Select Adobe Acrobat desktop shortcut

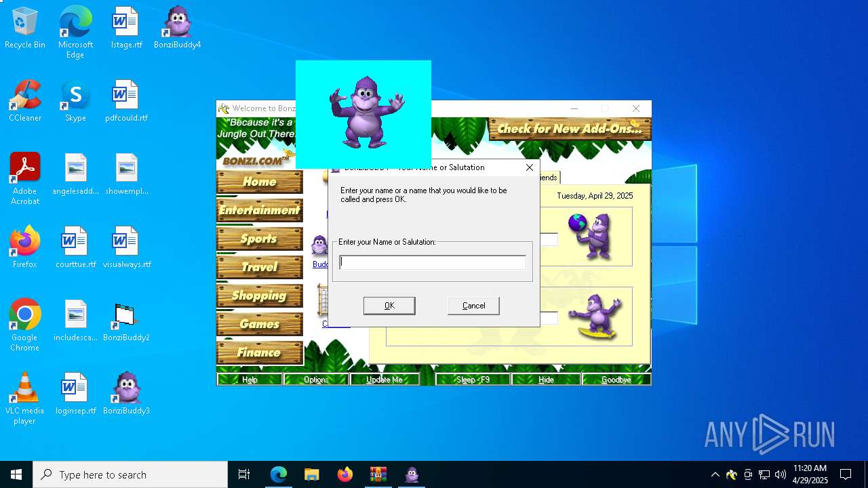[x=25, y=179]
